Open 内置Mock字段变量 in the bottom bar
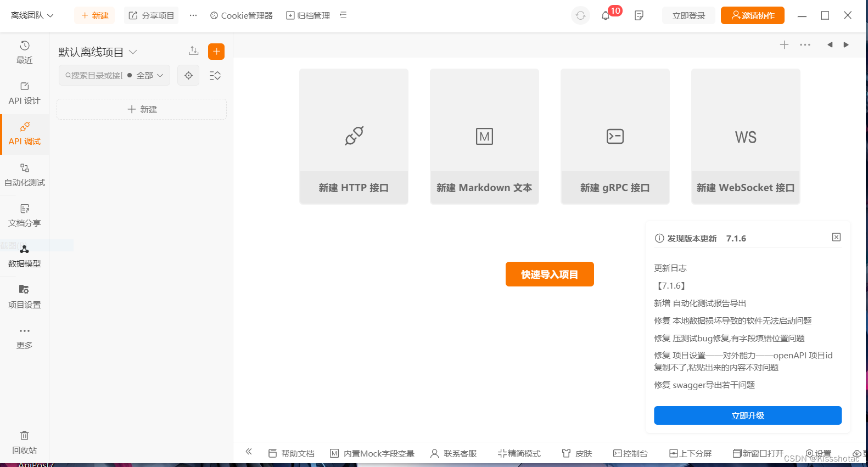The height and width of the screenshot is (467, 868). (372, 453)
